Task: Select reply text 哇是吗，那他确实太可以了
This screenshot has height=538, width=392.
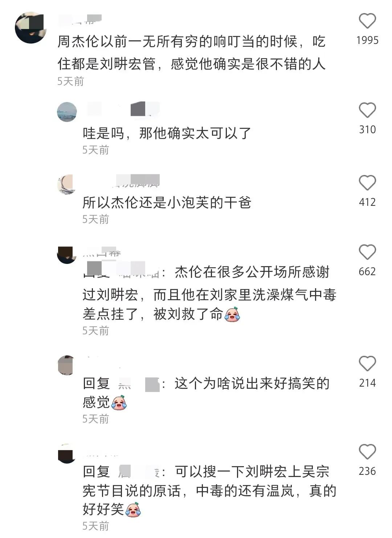Action: [167, 133]
